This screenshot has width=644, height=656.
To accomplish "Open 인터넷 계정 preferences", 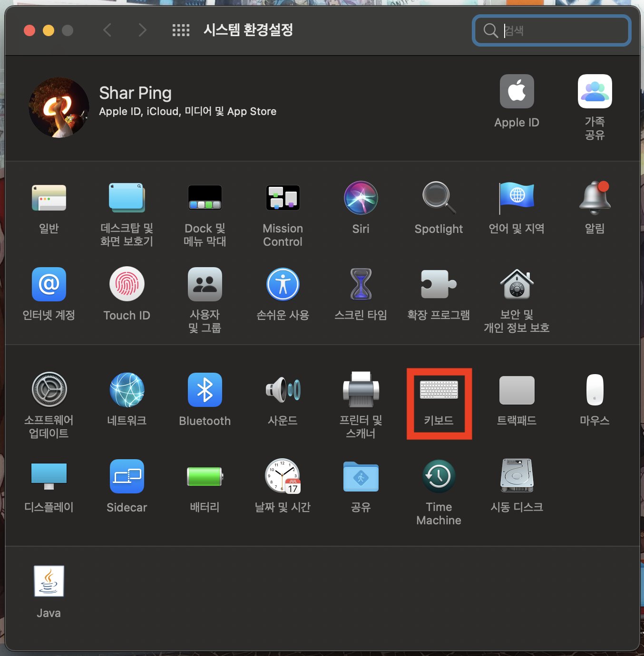I will tap(49, 284).
